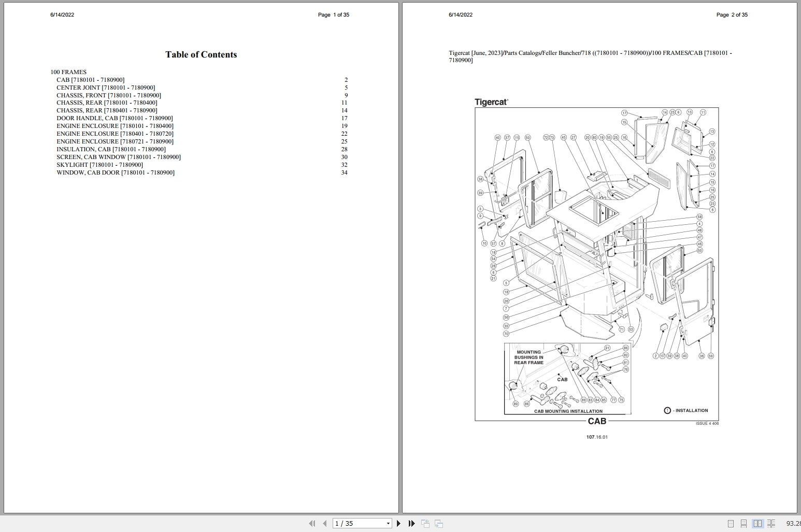Click the Table of Contents heading
Viewport: 801px width, 532px height.
(x=201, y=54)
